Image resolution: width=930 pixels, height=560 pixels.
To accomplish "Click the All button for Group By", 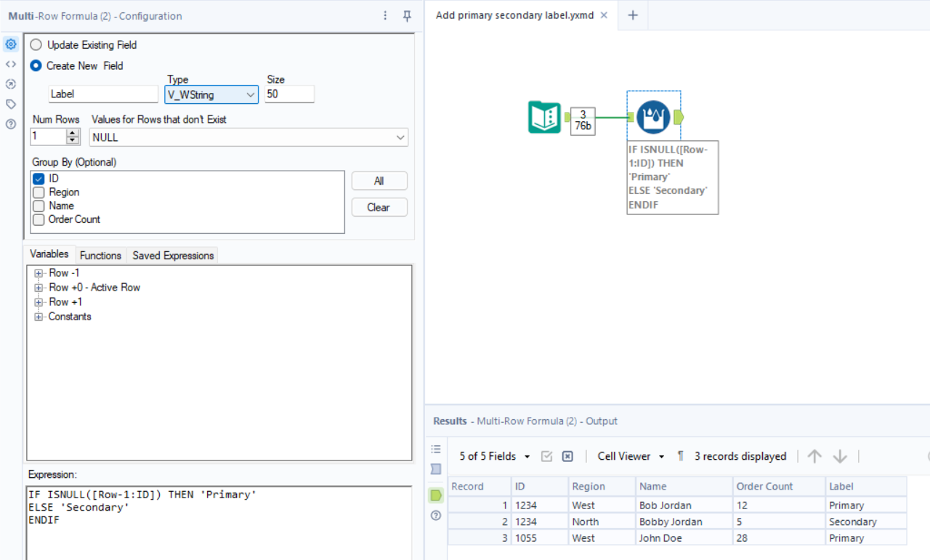I will point(379,180).
